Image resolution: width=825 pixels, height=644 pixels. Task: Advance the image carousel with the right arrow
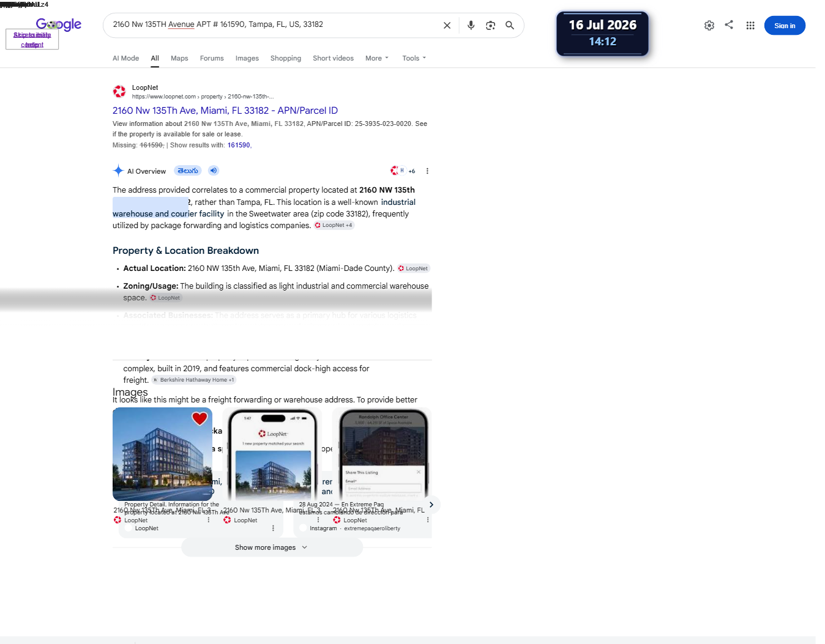431,505
